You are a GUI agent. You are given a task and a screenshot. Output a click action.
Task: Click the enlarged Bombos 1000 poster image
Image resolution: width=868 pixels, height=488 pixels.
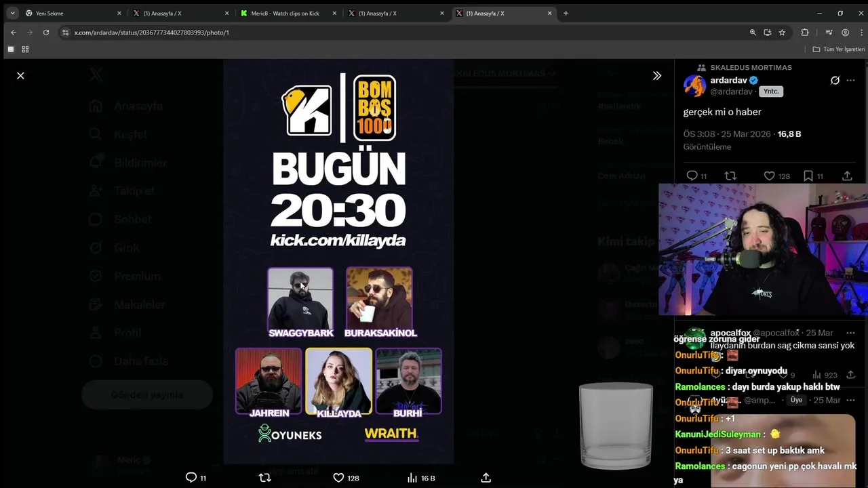(x=338, y=262)
